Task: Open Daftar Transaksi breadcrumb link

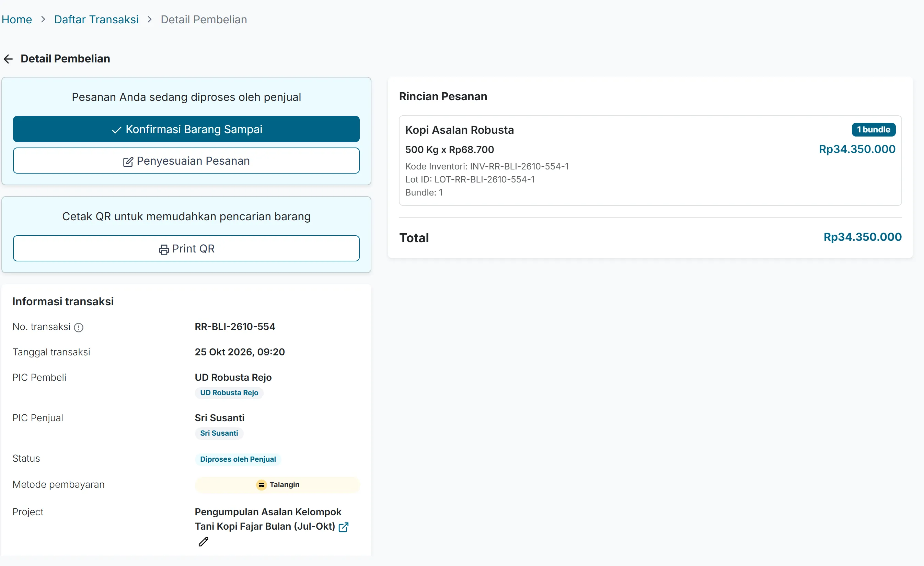Action: tap(96, 20)
